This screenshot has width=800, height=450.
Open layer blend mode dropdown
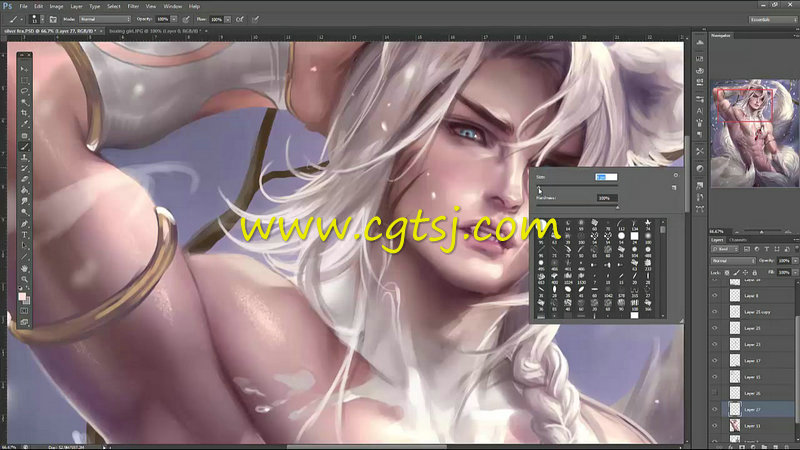[733, 261]
